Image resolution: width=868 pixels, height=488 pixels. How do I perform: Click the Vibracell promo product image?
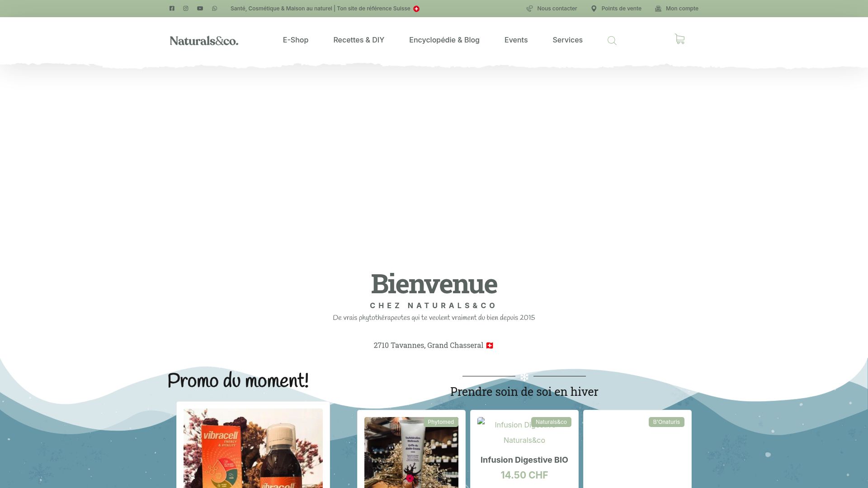pos(253,447)
